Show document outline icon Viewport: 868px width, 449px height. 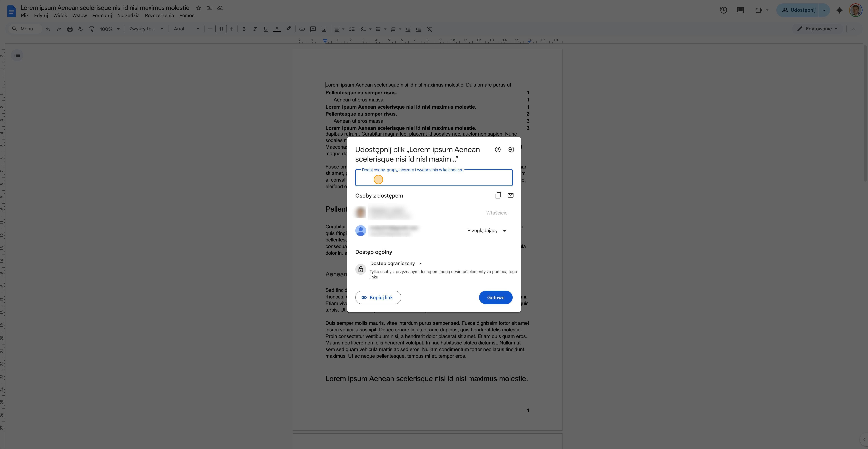(17, 55)
